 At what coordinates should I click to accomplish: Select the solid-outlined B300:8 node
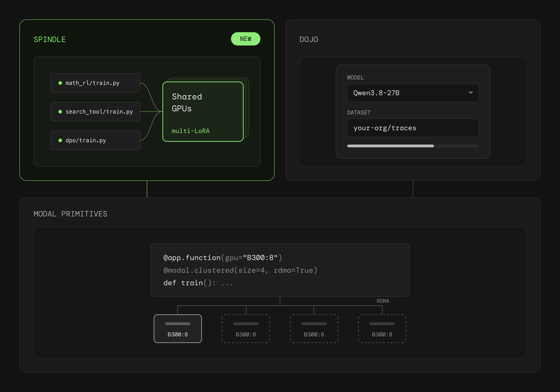178,329
